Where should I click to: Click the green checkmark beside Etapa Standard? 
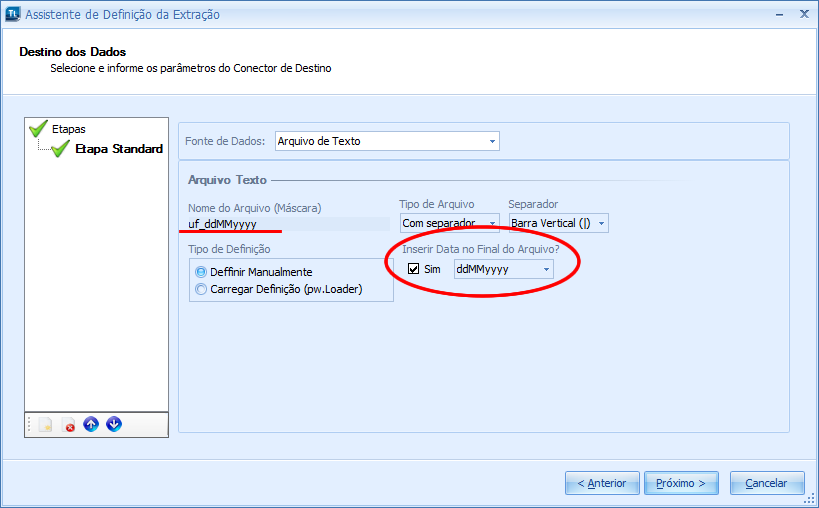(x=61, y=148)
